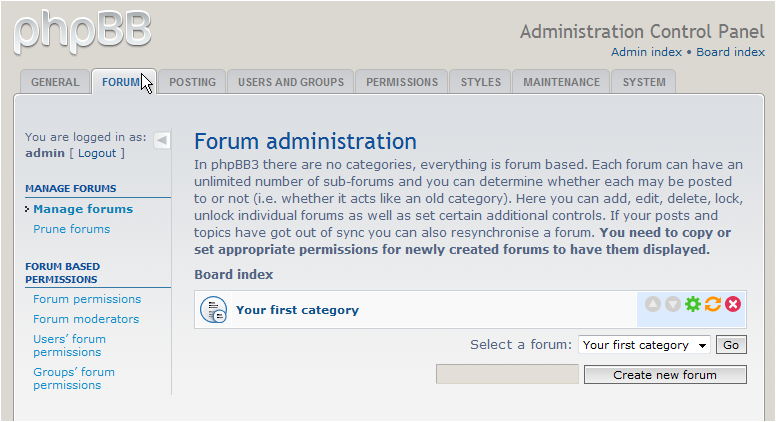Open Prune forums in sidebar
776x422 pixels.
(x=72, y=229)
